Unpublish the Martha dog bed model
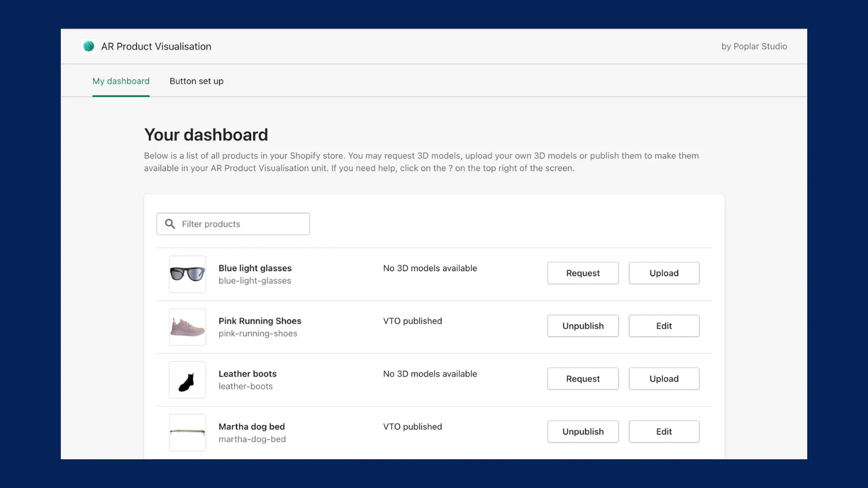The image size is (868, 488). pos(583,432)
